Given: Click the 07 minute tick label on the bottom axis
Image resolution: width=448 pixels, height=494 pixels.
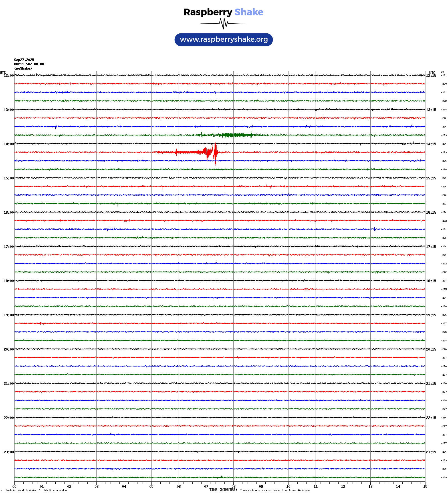Looking at the screenshot, I should point(206,487).
